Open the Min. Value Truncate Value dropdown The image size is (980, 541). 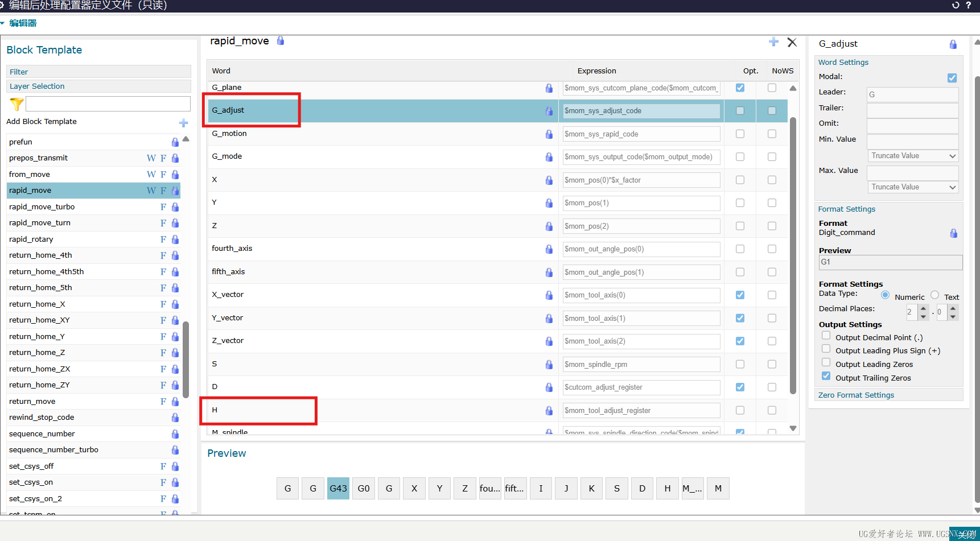point(912,156)
